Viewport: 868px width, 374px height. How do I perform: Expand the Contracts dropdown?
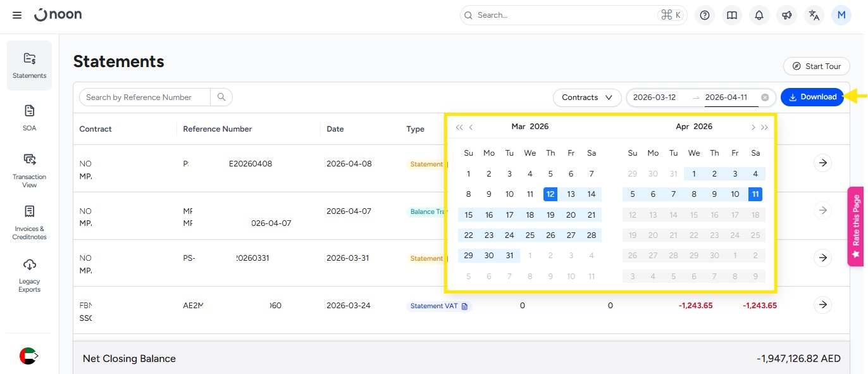tap(586, 97)
